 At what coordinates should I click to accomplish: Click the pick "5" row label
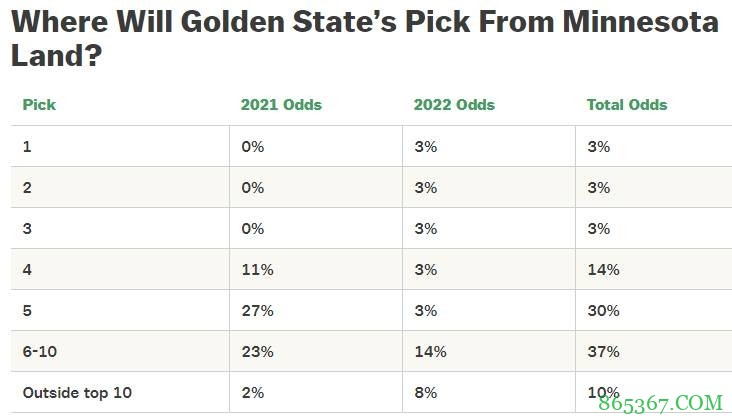click(x=27, y=311)
